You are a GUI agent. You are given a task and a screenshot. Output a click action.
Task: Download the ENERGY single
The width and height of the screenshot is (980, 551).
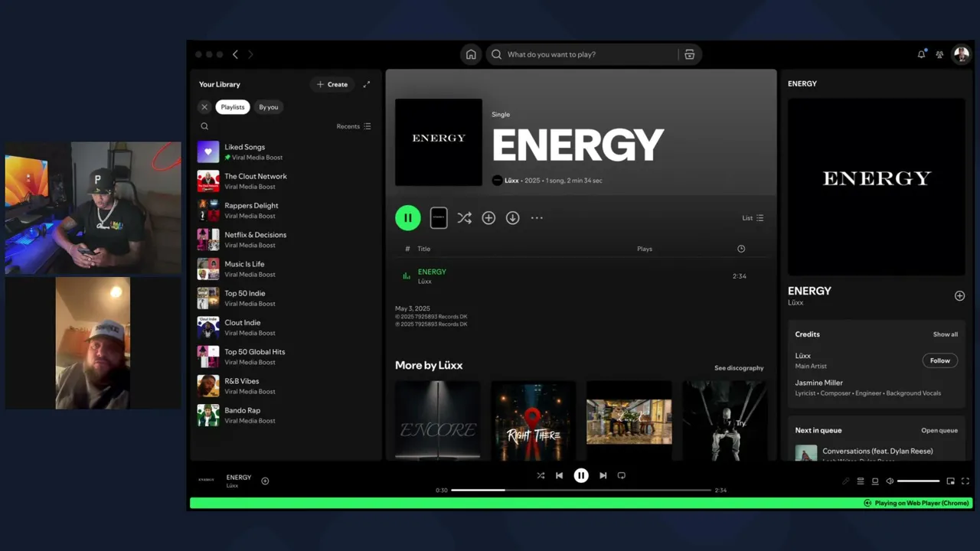pos(513,218)
